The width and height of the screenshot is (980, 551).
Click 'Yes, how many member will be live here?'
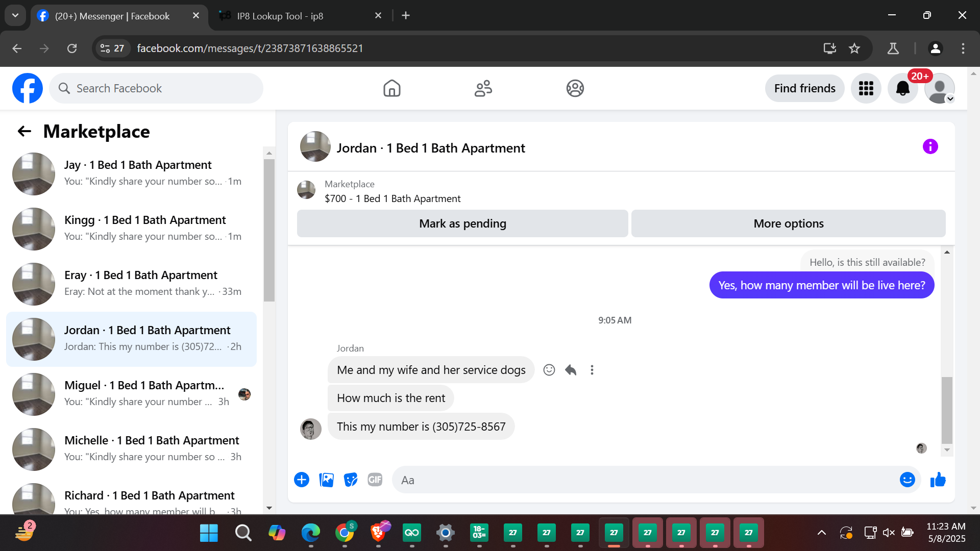tap(822, 285)
